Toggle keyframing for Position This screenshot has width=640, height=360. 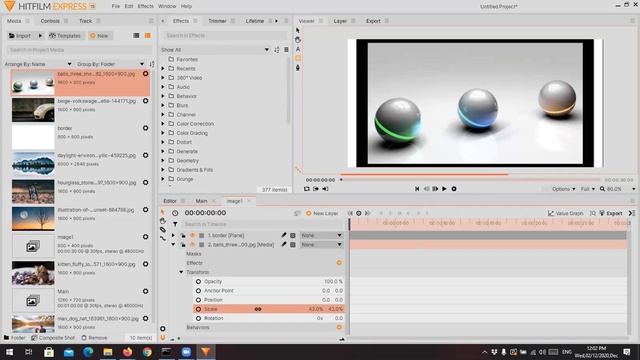pos(198,300)
